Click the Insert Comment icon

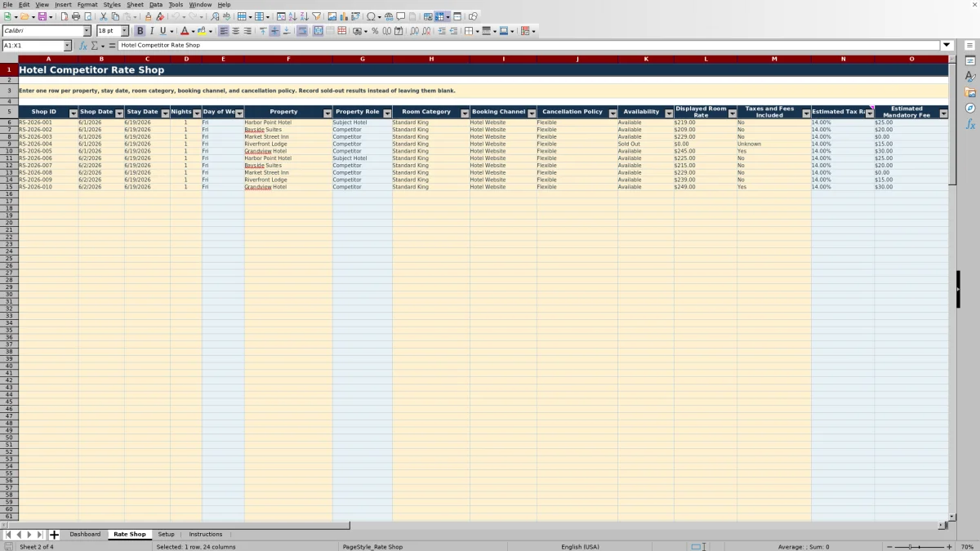click(401, 16)
